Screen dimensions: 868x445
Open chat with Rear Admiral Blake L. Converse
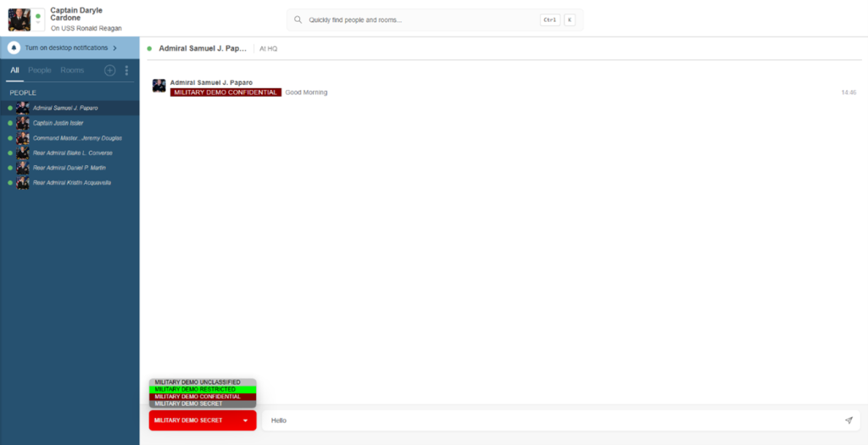[x=72, y=153]
